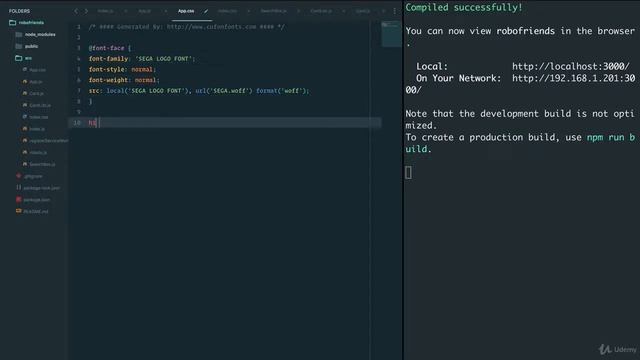This screenshot has height=360, width=640.
Task: Switch to the index.css tab
Action: 227,11
